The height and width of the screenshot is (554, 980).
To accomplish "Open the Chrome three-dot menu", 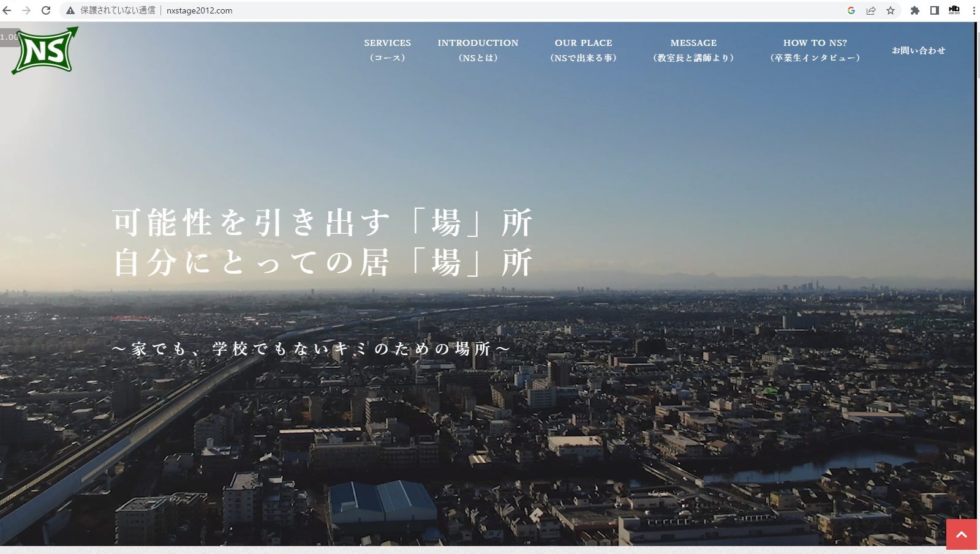I will coord(973,10).
